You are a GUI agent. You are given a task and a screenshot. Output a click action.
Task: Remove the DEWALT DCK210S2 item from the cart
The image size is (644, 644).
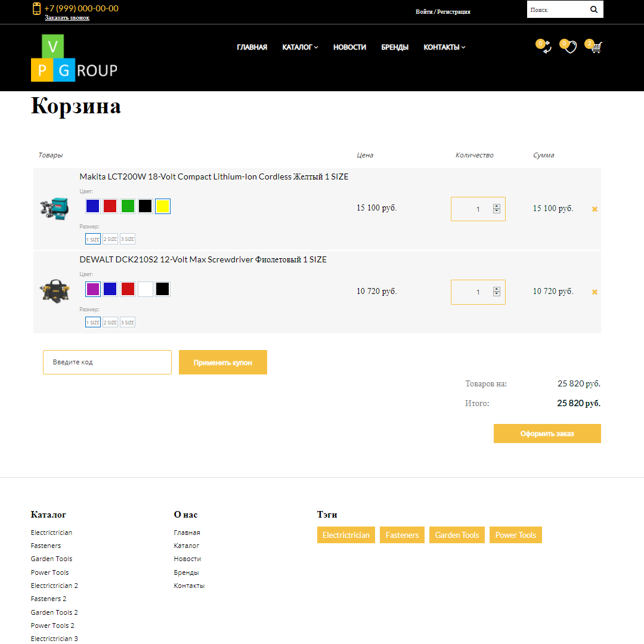[x=595, y=292]
